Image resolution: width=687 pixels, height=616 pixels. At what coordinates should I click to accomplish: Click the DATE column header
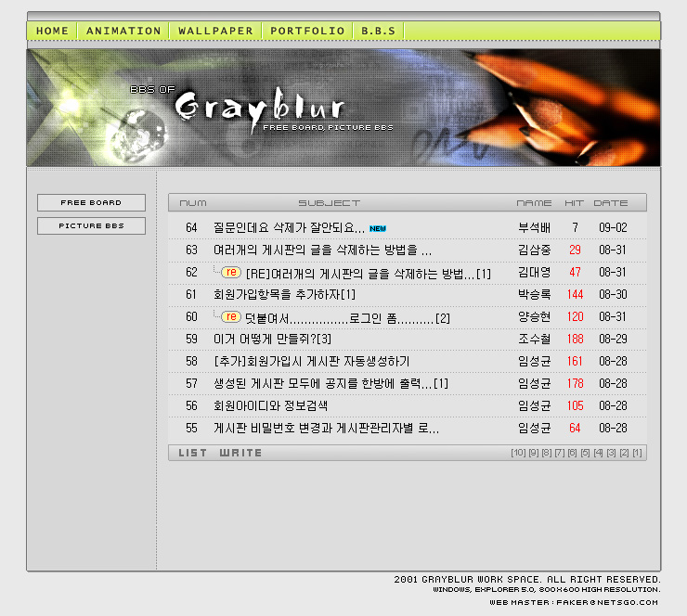click(611, 203)
